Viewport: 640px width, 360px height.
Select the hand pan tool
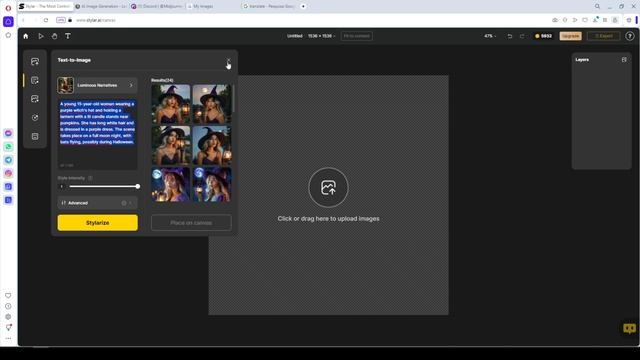tap(54, 36)
